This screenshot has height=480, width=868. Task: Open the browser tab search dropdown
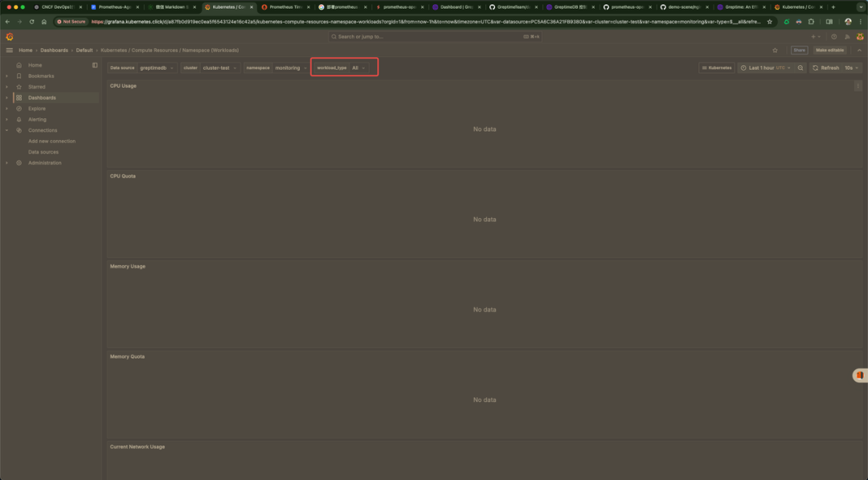[861, 7]
